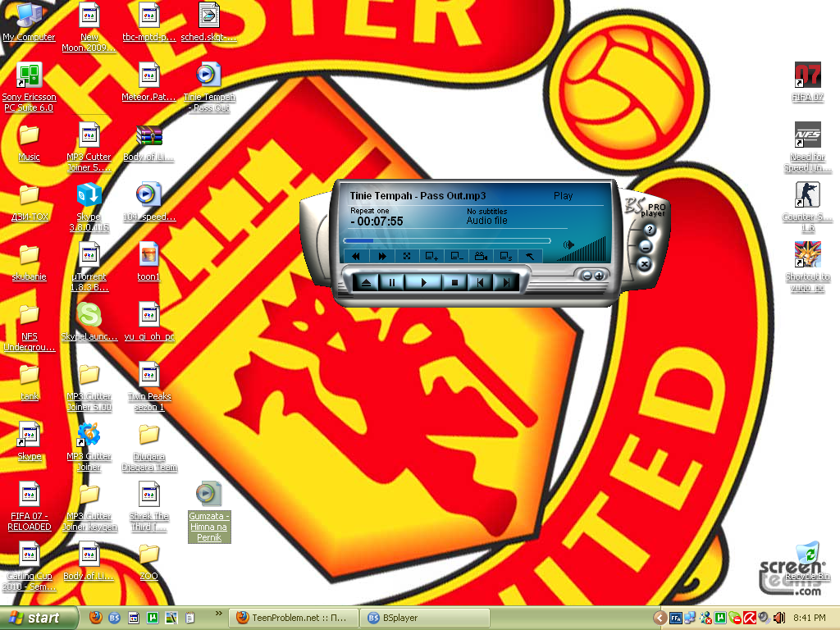Pause playback in BSplayer
The width and height of the screenshot is (840, 630).
pyautogui.click(x=392, y=282)
